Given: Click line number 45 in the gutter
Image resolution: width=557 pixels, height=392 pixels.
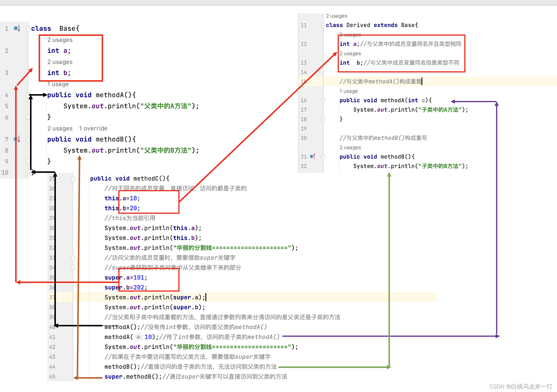Looking at the screenshot, I should pyautogui.click(x=52, y=377).
